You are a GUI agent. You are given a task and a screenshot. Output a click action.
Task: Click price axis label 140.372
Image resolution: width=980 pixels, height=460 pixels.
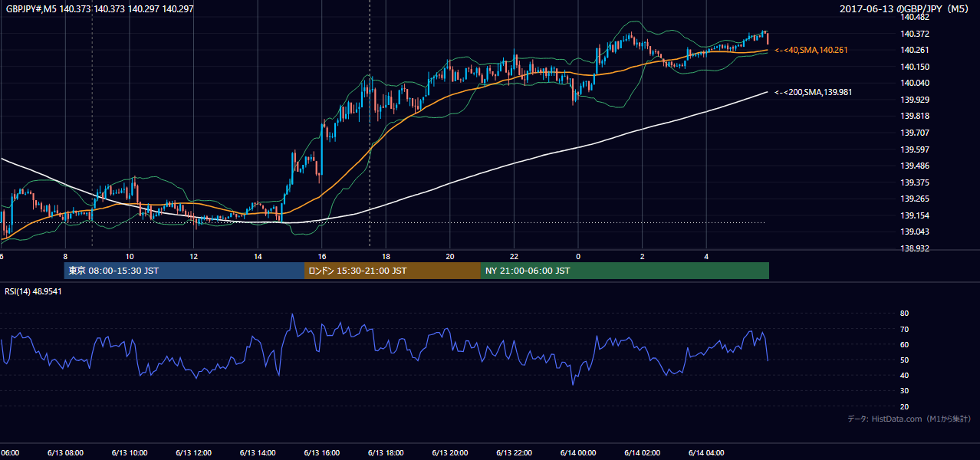coord(916,34)
